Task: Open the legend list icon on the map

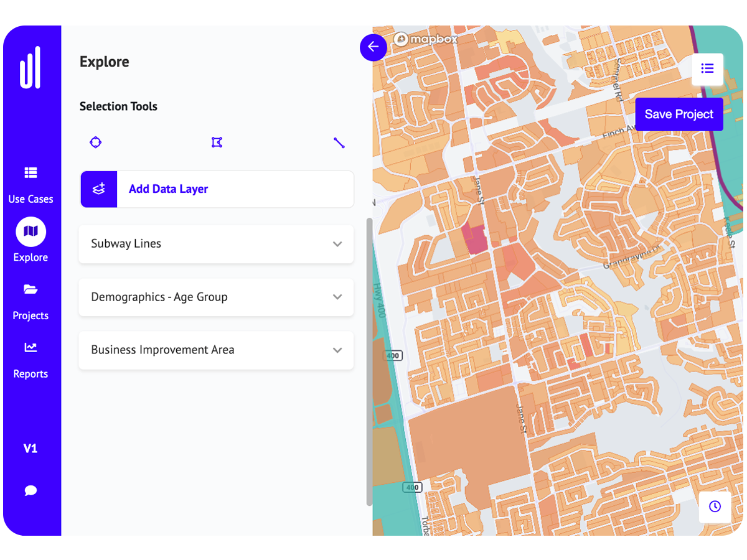Action: point(707,69)
